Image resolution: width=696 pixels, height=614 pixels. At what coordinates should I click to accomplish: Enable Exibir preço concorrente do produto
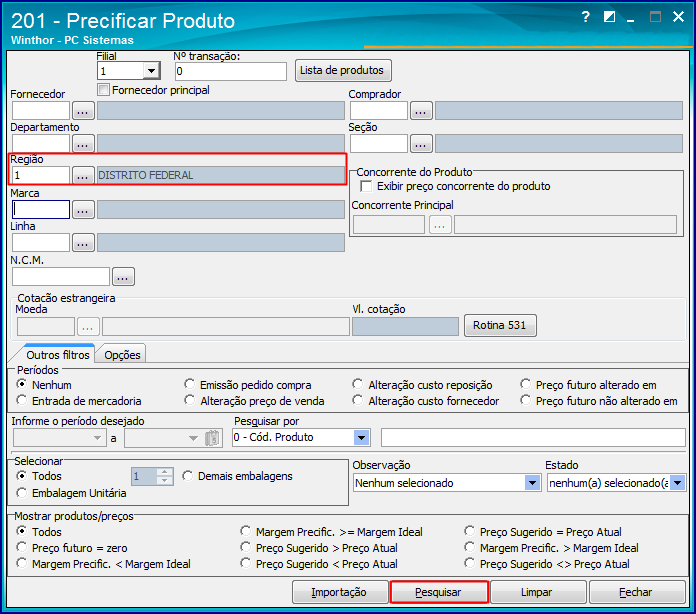[x=366, y=186]
